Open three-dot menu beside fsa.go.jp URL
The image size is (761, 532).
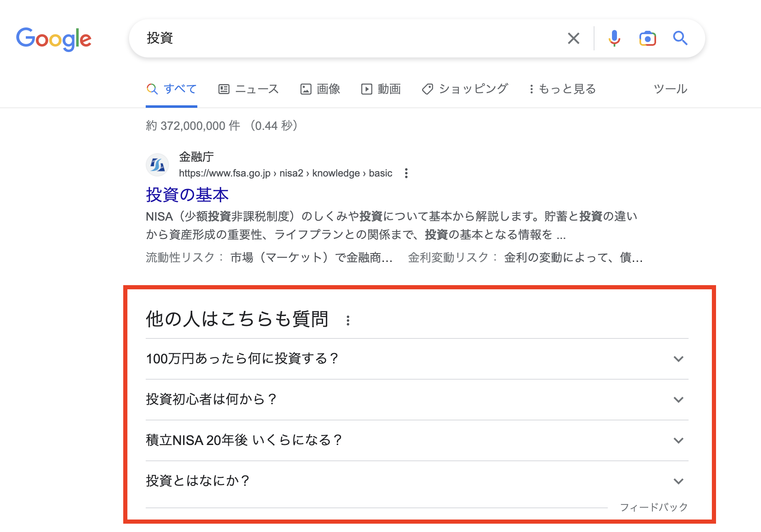click(x=406, y=173)
